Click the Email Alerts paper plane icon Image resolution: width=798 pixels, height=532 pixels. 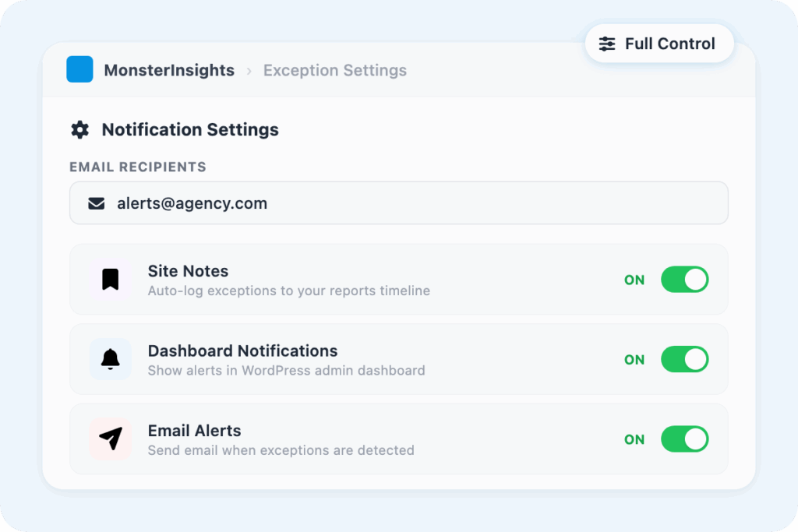click(111, 439)
